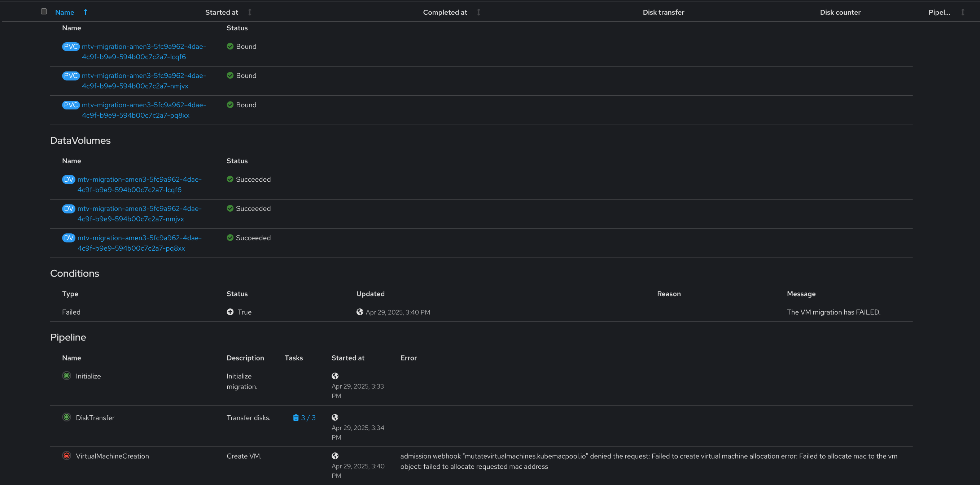Screen dimensions: 980x485
Task: Open PVC link ending in lcqf6
Action: click(x=144, y=51)
